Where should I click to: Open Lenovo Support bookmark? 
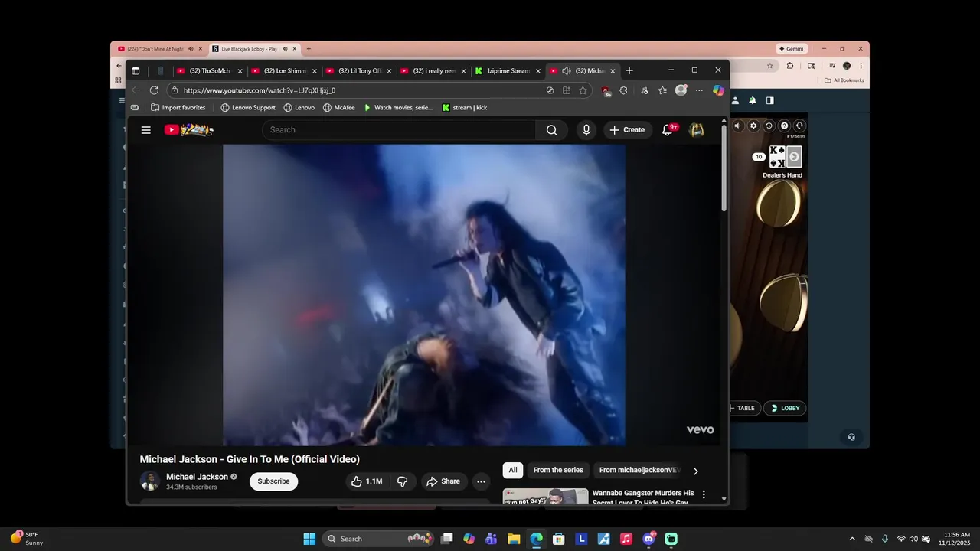(x=248, y=108)
